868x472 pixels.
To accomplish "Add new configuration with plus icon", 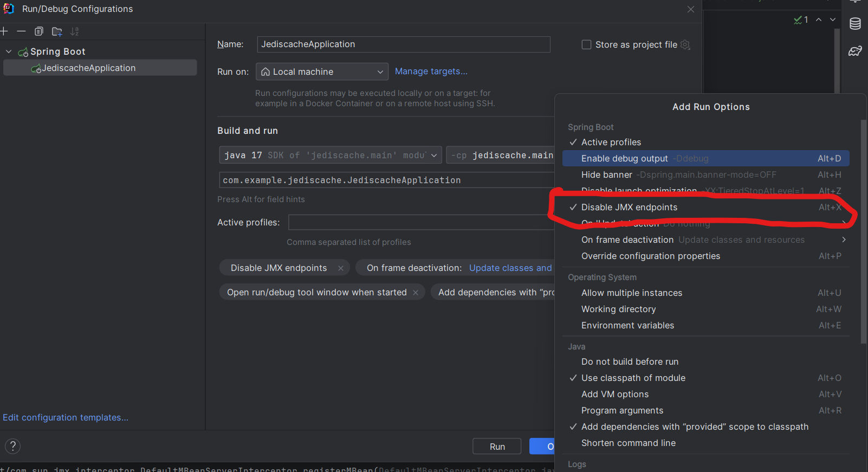I will click(4, 31).
